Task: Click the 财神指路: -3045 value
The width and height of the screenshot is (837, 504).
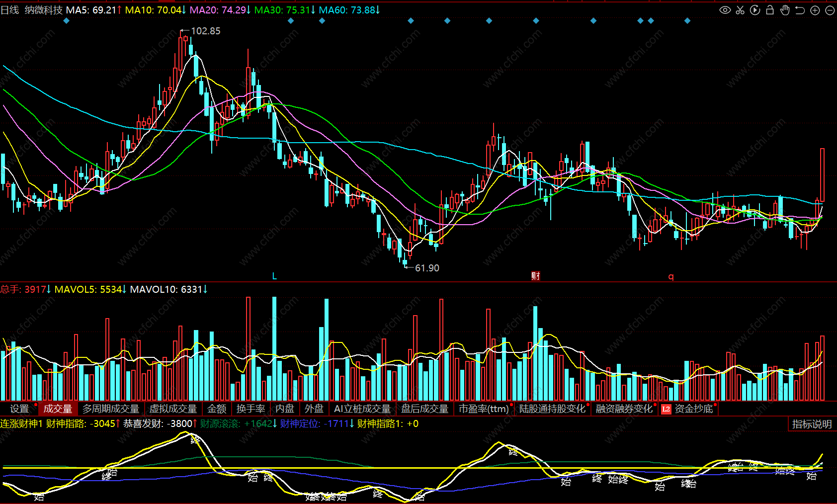Action: pos(84,423)
